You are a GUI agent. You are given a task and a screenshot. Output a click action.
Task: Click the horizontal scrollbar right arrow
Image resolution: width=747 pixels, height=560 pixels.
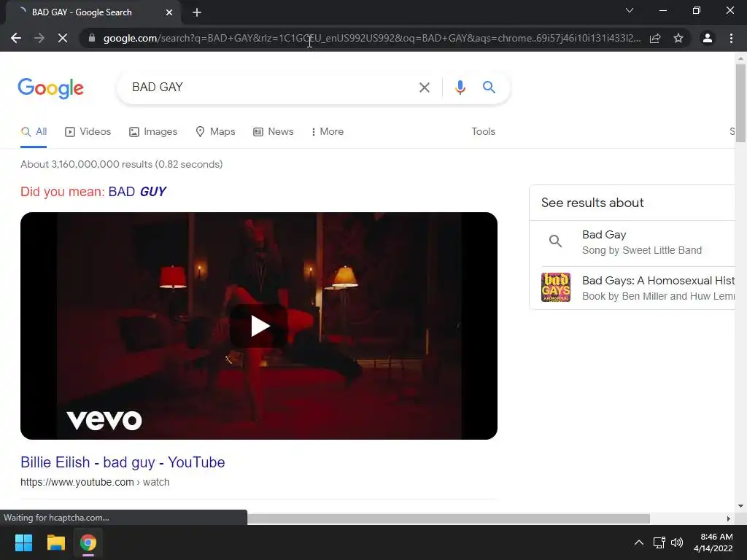coord(729,518)
